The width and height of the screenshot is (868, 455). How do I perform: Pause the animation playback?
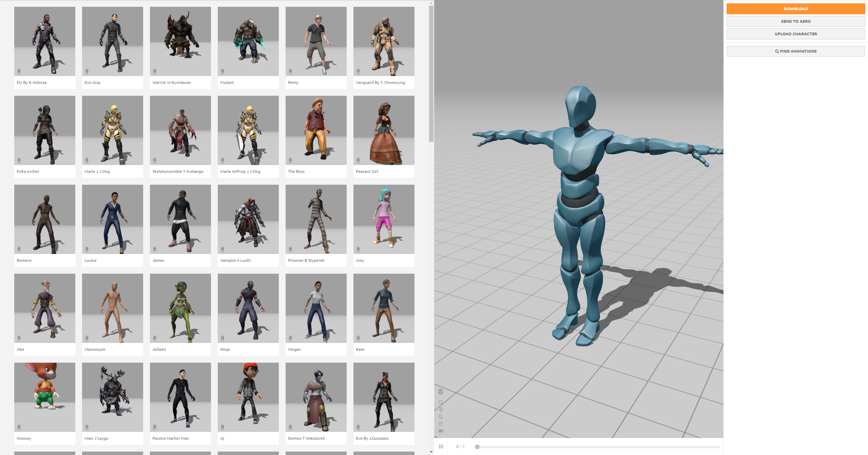(441, 447)
